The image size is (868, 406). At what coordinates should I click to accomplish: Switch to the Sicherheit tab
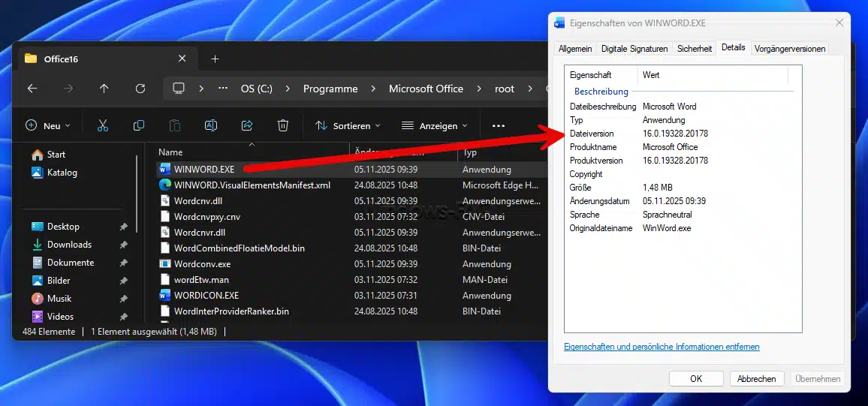tap(695, 49)
